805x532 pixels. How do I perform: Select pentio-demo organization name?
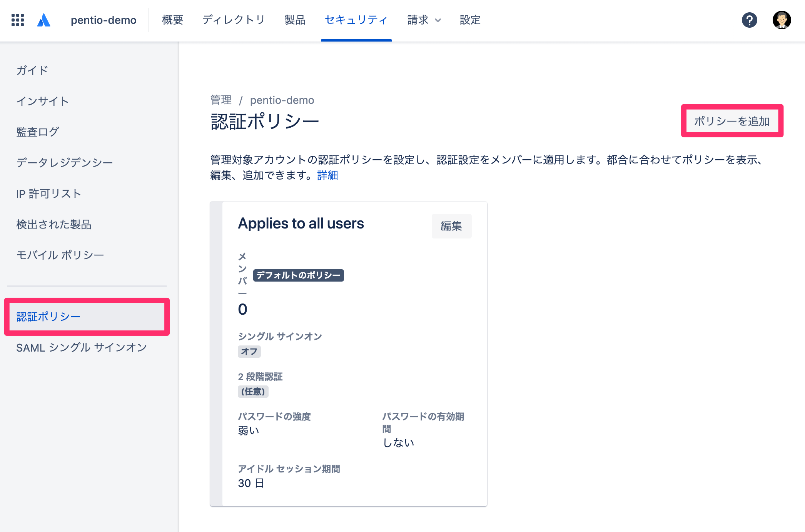coord(104,20)
